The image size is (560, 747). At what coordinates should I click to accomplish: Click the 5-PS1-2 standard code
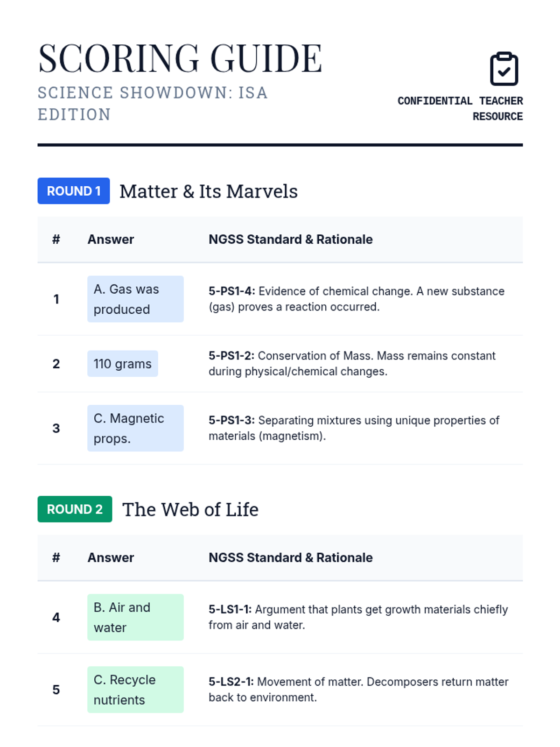click(x=231, y=356)
